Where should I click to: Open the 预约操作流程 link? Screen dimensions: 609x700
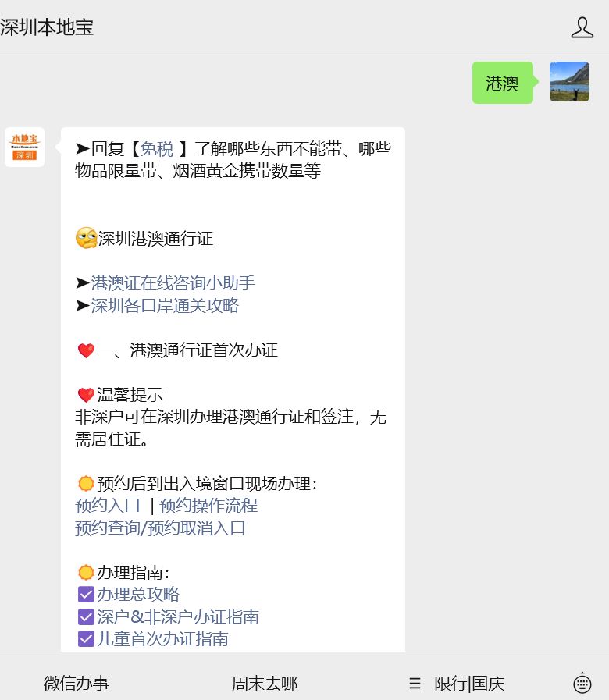(208, 506)
